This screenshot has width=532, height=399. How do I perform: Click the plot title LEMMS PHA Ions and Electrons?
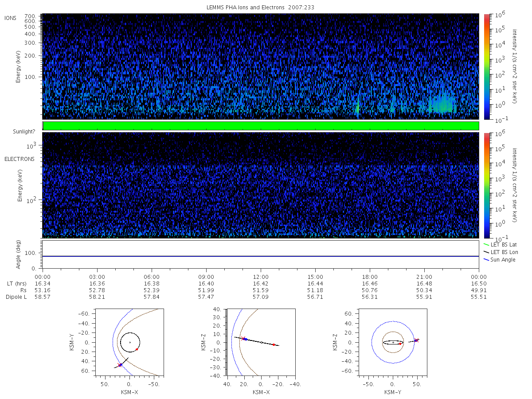[x=261, y=8]
